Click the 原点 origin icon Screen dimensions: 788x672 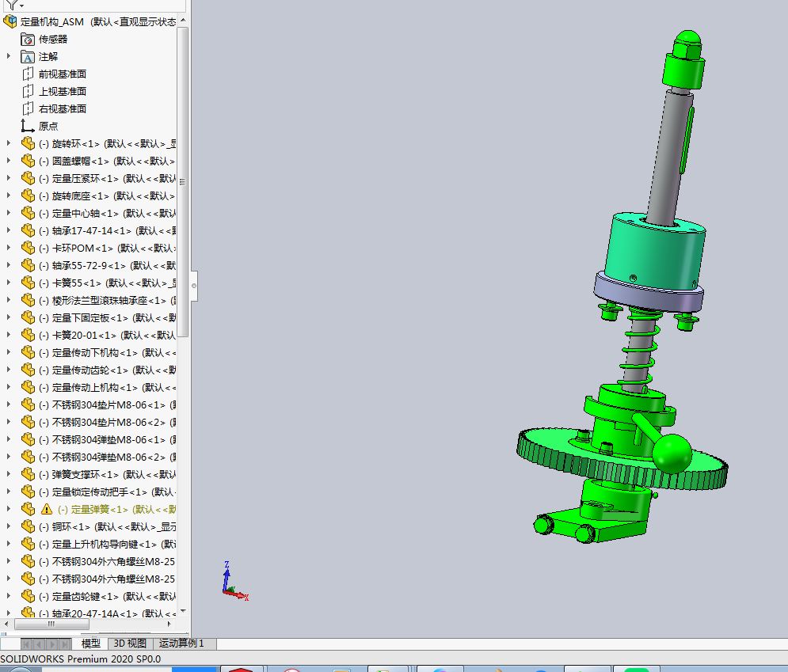coord(28,126)
